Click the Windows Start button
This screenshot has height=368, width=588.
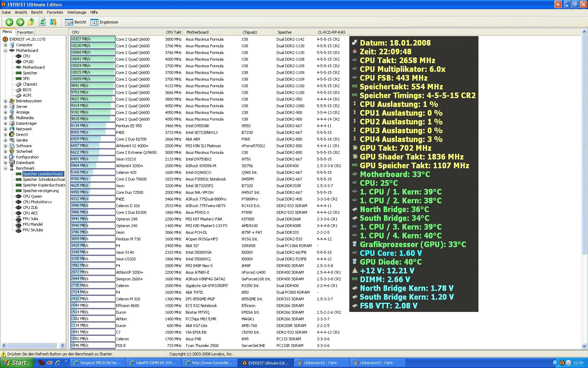click(x=17, y=363)
